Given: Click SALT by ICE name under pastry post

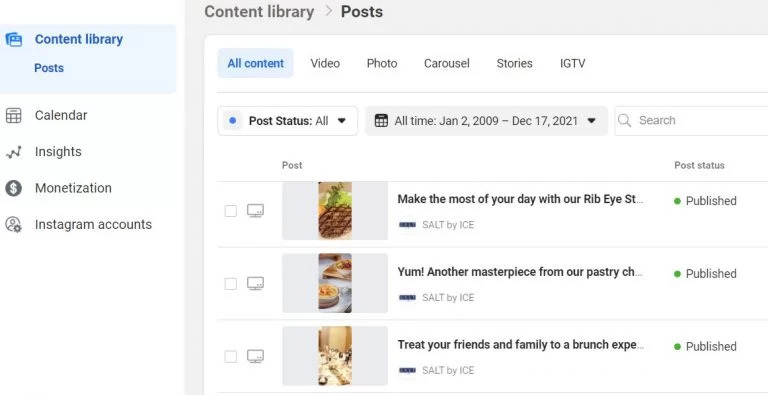Looking at the screenshot, I should pos(448,297).
